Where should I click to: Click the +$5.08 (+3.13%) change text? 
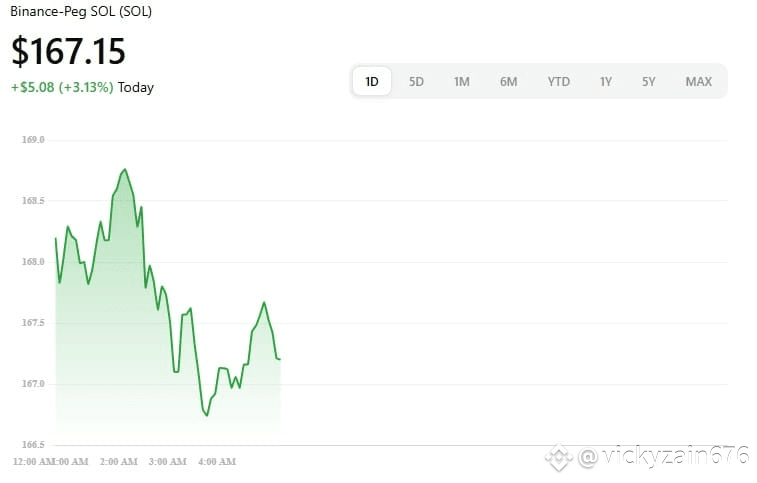(62, 87)
